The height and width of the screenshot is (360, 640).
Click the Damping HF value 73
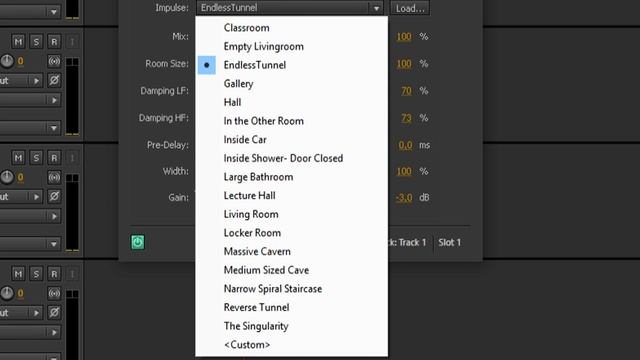click(x=406, y=118)
